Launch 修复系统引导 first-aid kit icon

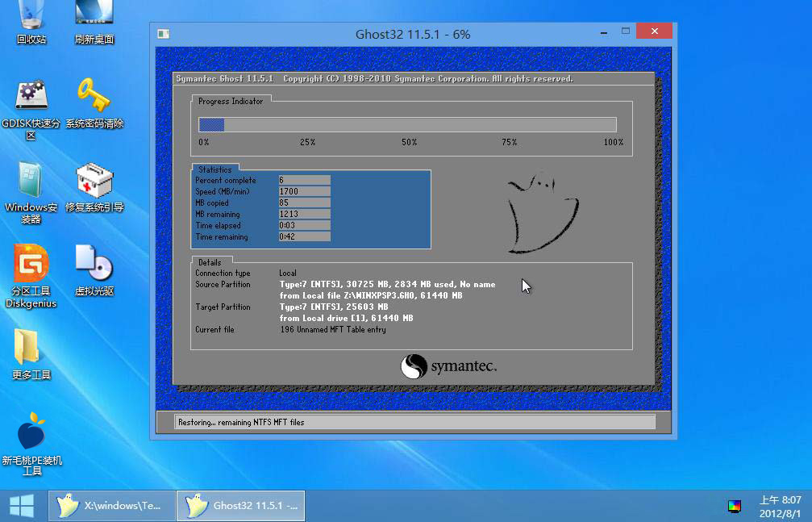[x=94, y=188]
